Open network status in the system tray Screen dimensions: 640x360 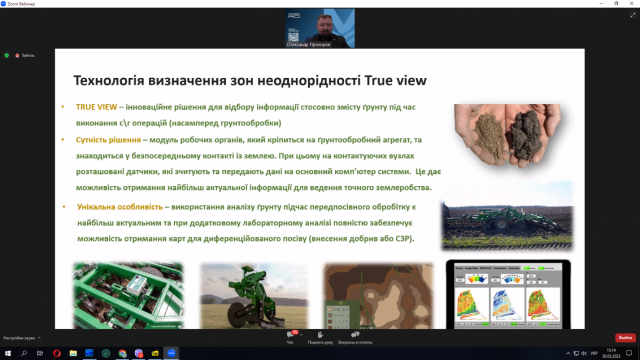(x=576, y=353)
